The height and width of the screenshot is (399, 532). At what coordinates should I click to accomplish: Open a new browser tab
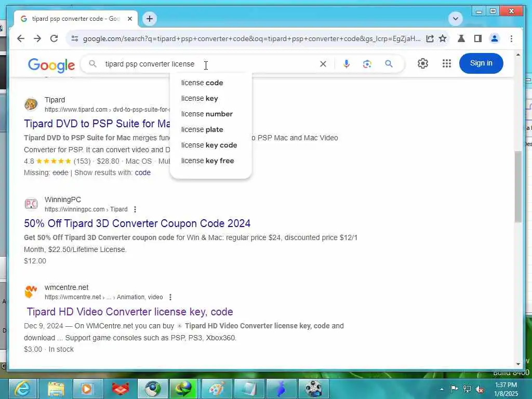[149, 19]
